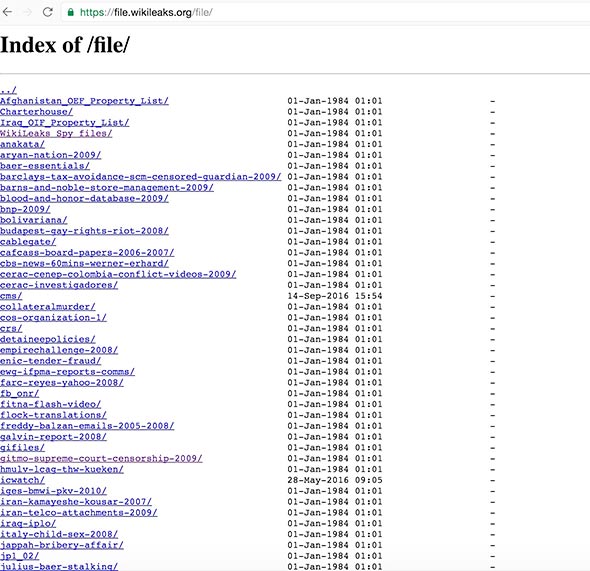The width and height of the screenshot is (590, 571).
Task: Open WikiLeaks Spy files folder
Action: tap(56, 134)
